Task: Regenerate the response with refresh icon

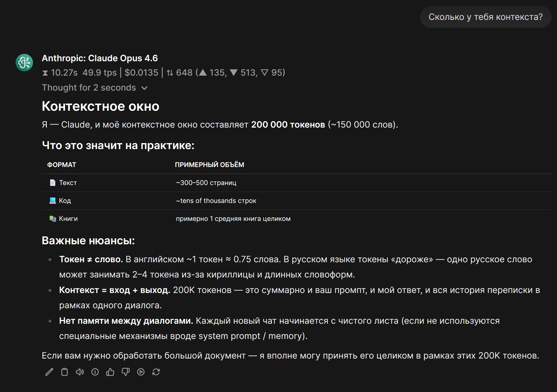Action: coord(156,372)
